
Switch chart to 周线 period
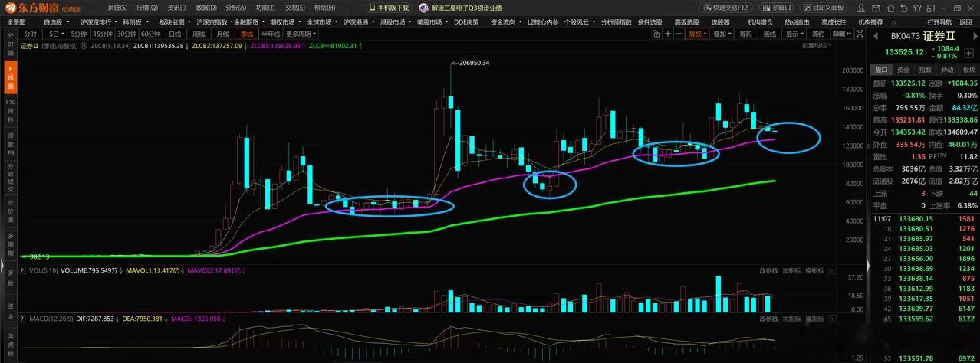point(199,34)
